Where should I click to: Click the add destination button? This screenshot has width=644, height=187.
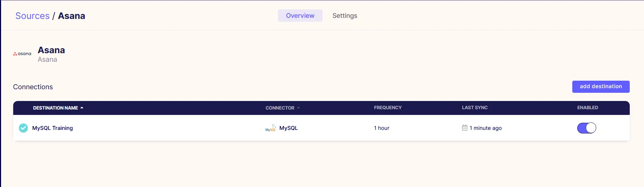pyautogui.click(x=601, y=86)
